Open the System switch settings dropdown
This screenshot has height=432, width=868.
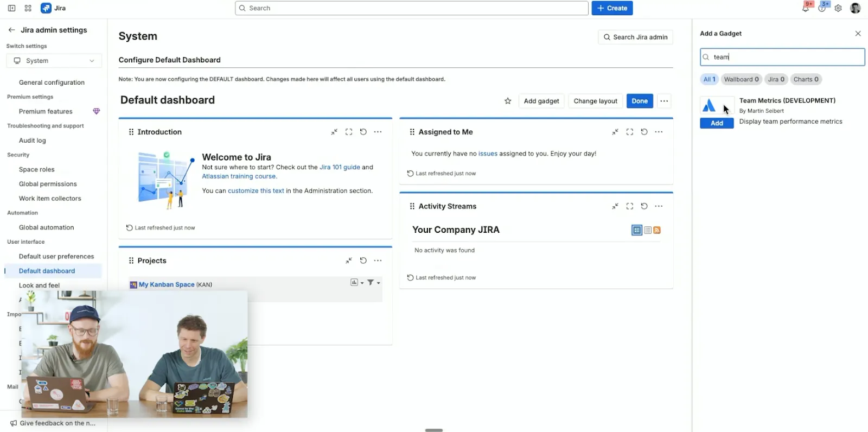pos(54,61)
